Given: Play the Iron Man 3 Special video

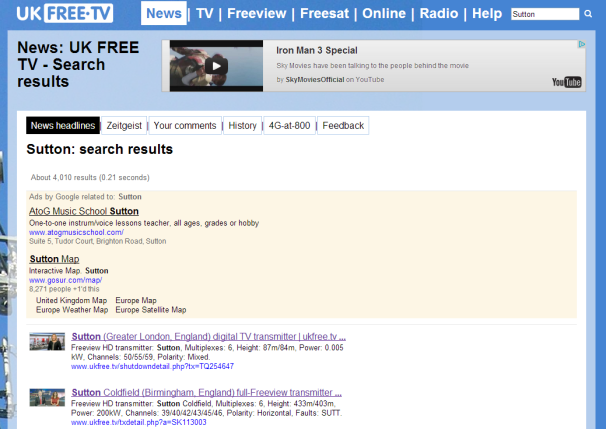Looking at the screenshot, I should tap(216, 66).
